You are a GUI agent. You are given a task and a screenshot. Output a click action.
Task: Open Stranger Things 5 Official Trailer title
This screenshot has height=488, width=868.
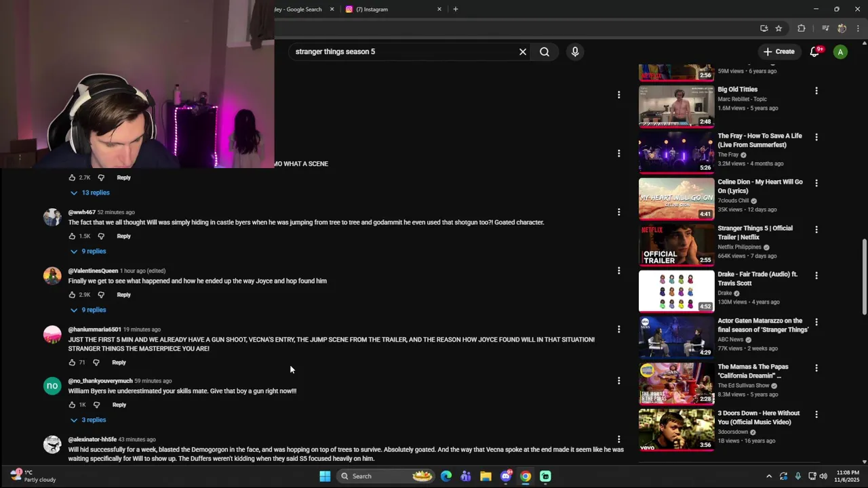(x=755, y=232)
